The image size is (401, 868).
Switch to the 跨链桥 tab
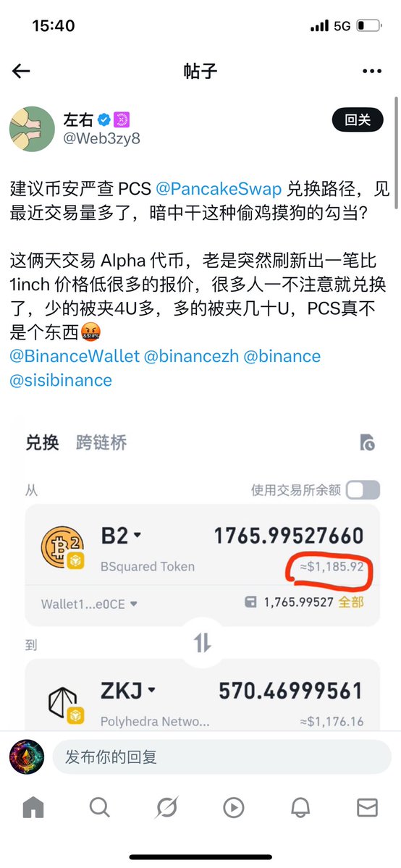tap(101, 442)
